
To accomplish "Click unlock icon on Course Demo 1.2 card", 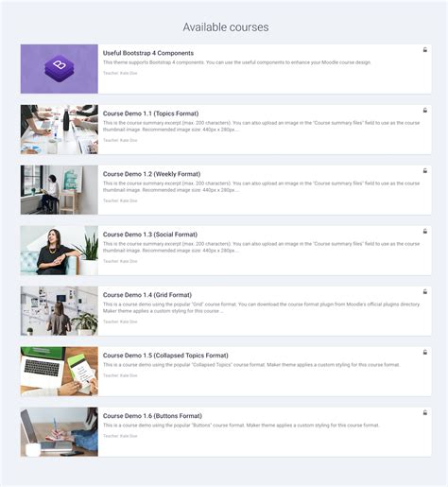I will pos(425,171).
